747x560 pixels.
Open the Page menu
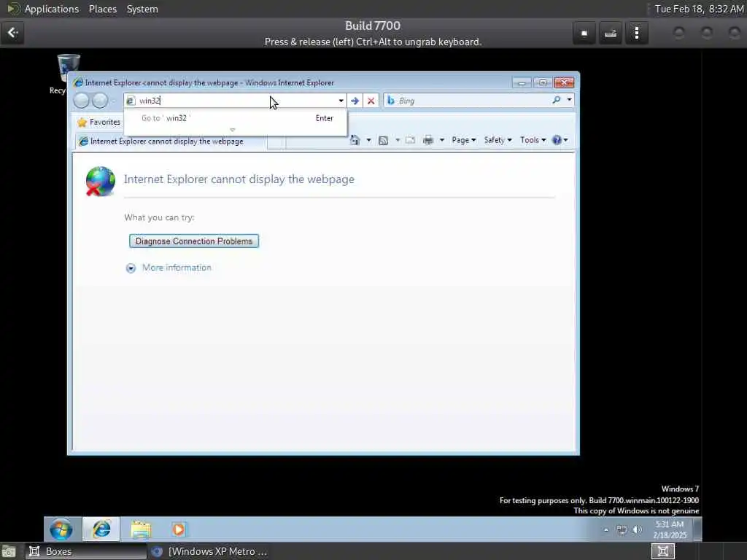pos(463,140)
